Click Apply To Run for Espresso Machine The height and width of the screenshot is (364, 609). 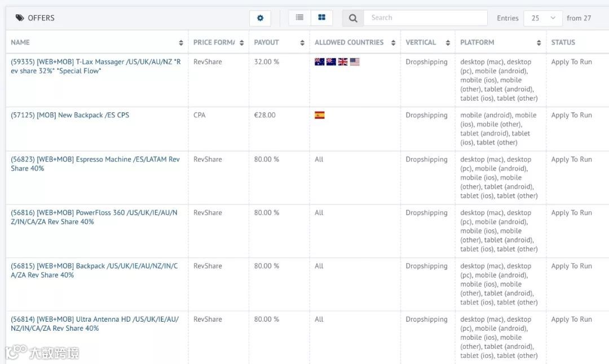tap(571, 159)
